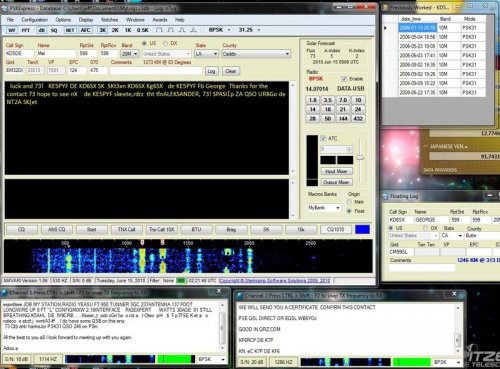Tune radio to 21 MHz band
This screenshot has height=369, width=500.
pyautogui.click(x=343, y=109)
